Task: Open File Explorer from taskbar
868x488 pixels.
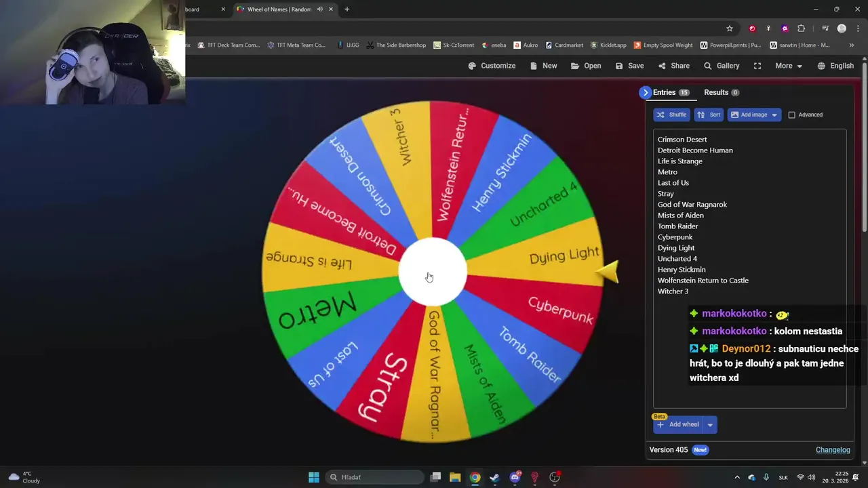Action: tap(455, 477)
